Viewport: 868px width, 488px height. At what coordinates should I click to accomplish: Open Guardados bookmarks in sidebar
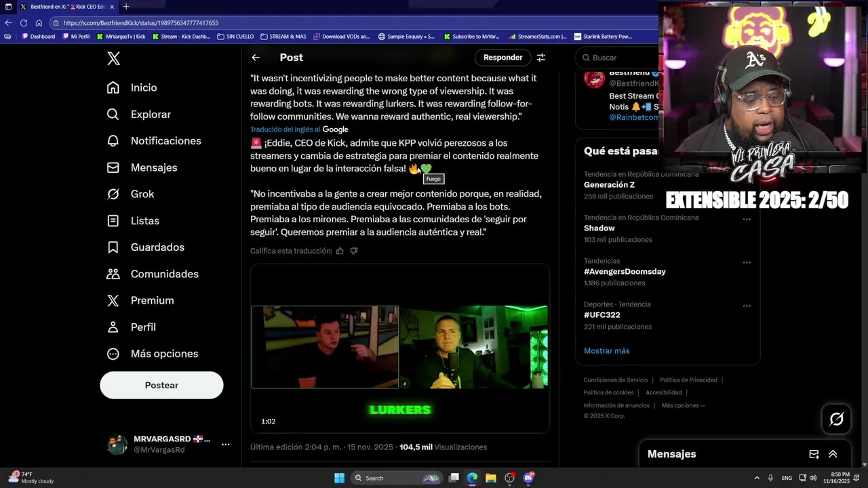click(146, 247)
